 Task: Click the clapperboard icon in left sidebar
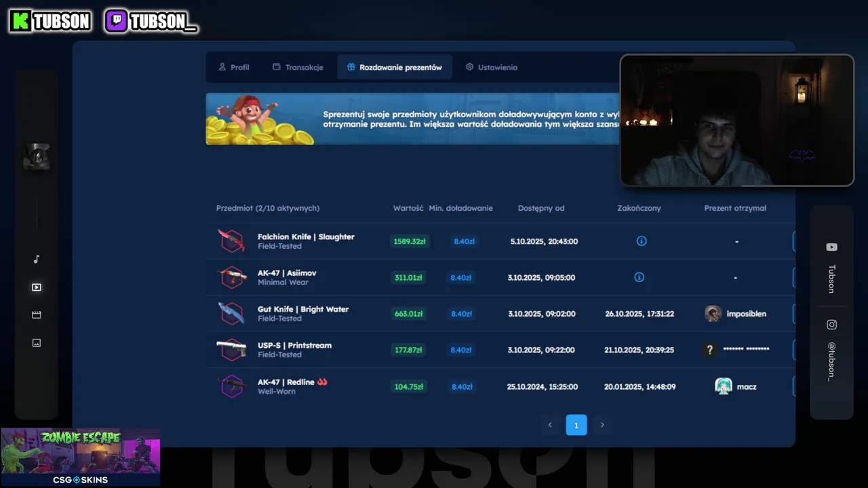click(37, 315)
